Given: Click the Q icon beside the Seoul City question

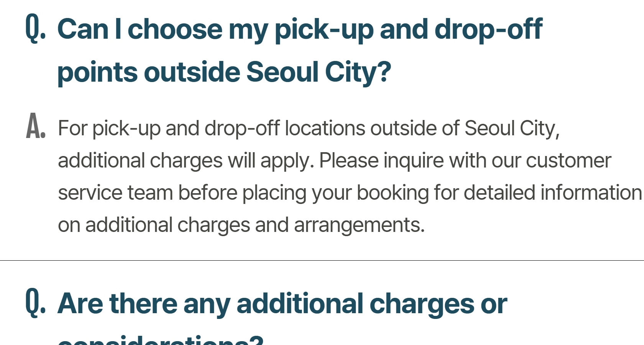Looking at the screenshot, I should point(35,28).
